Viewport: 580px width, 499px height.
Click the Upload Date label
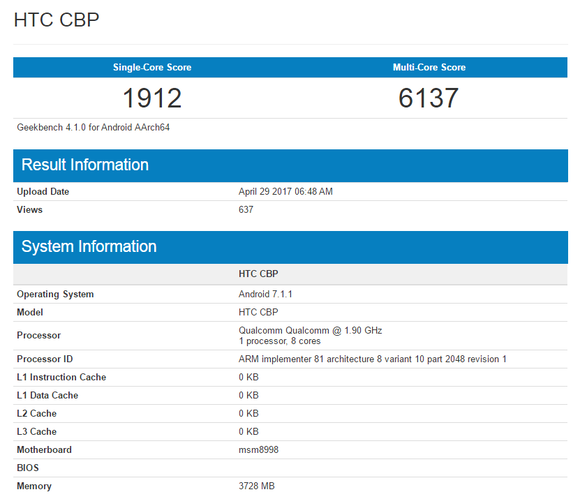43,192
